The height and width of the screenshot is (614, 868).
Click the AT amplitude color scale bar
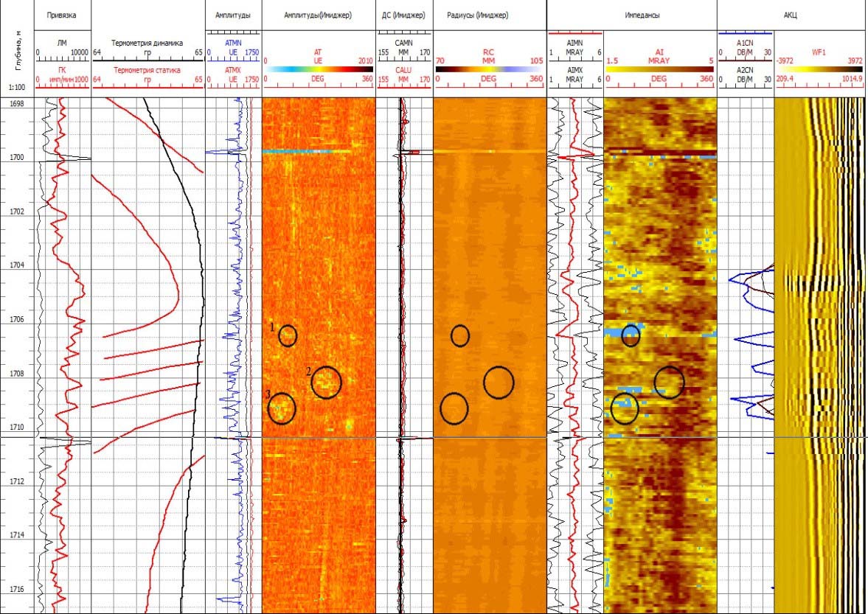319,69
